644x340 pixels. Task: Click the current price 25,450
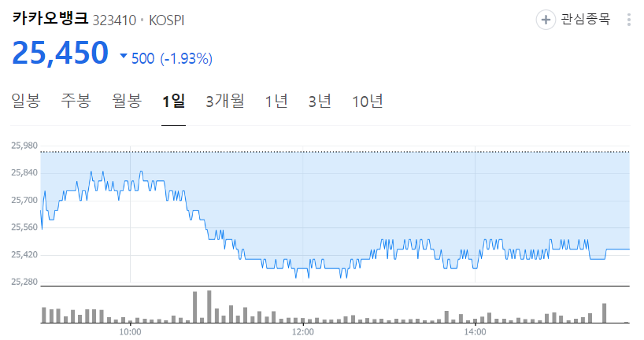click(60, 53)
